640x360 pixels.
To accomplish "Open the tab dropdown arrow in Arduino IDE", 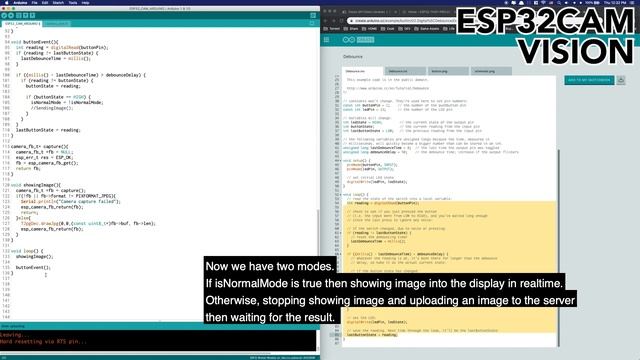I will 312,23.
